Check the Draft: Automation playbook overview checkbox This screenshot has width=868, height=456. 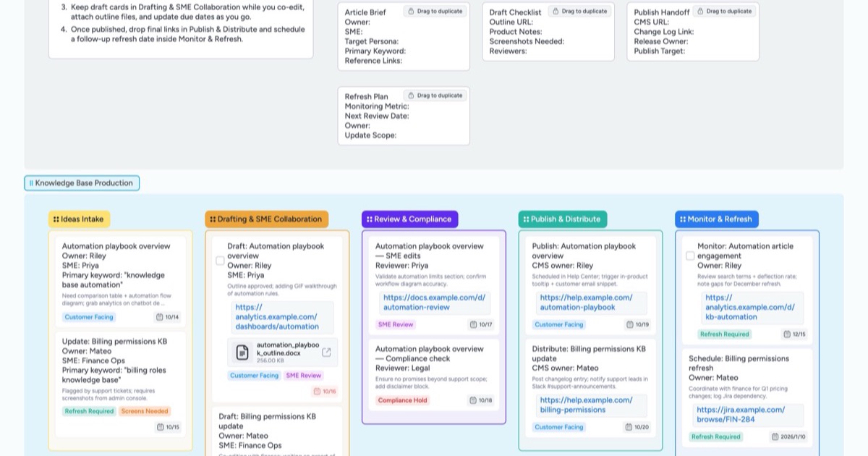(x=221, y=261)
